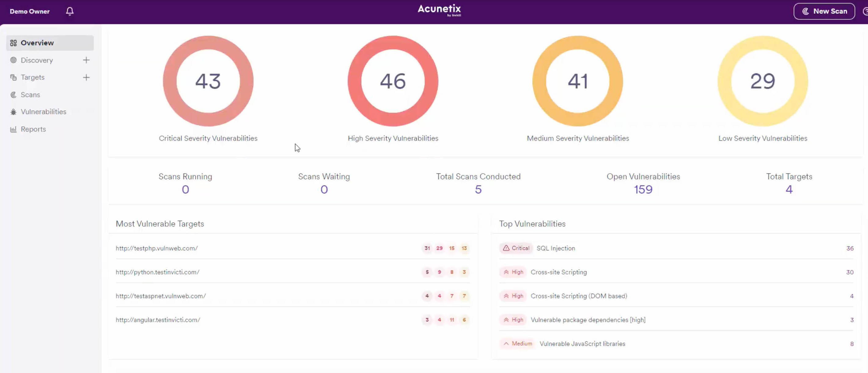
Task: Open Vulnerable JavaScript libraries entry
Action: [582, 344]
